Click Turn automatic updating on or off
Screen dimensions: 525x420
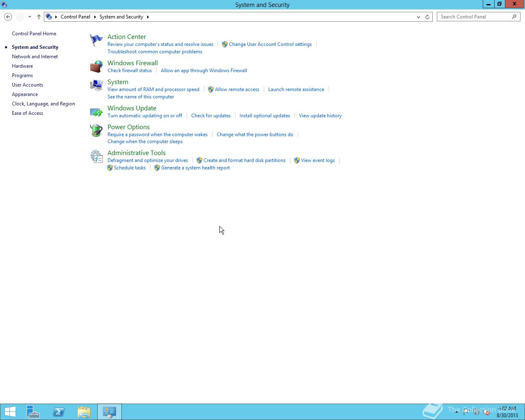coord(145,116)
